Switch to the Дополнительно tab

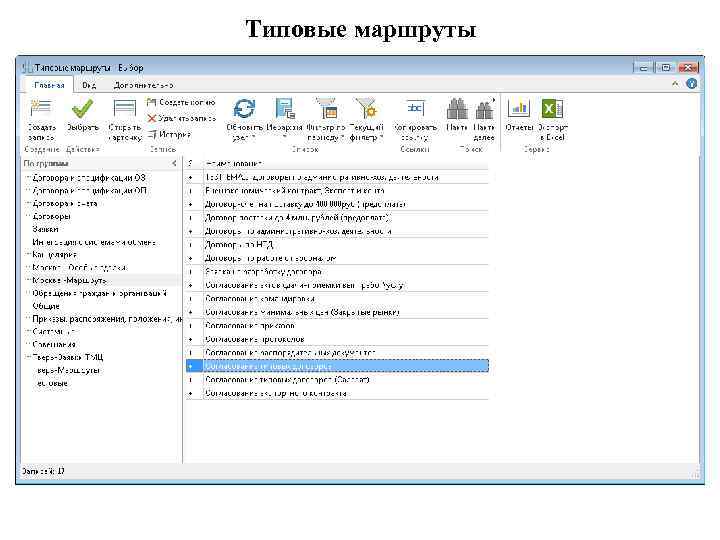144,85
